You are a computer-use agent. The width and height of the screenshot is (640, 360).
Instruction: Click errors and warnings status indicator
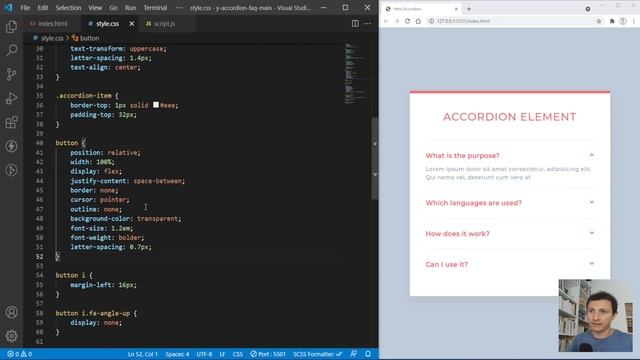[x=20, y=354]
